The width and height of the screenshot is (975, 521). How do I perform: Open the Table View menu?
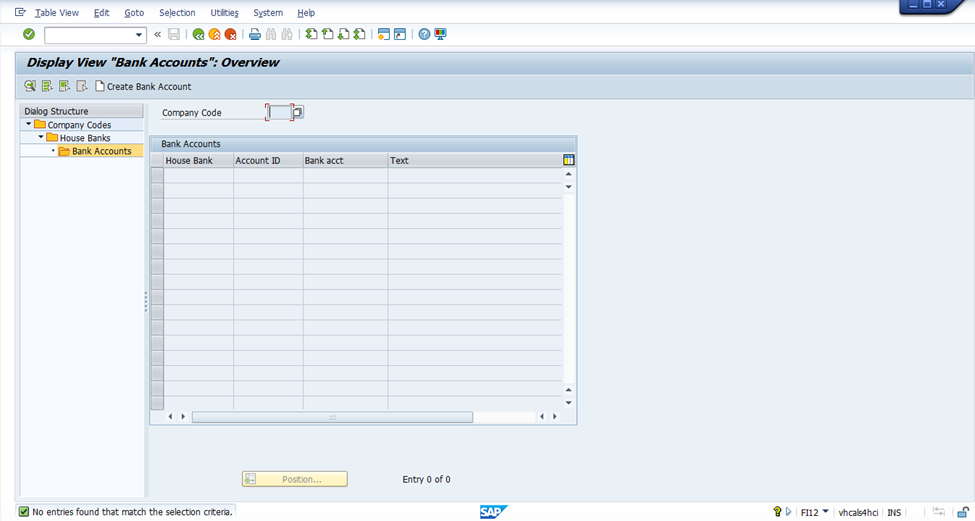coord(57,12)
